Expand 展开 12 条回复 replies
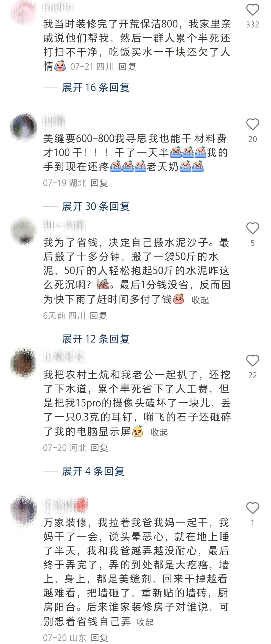Screen dimensions: 271x644 click(x=96, y=339)
